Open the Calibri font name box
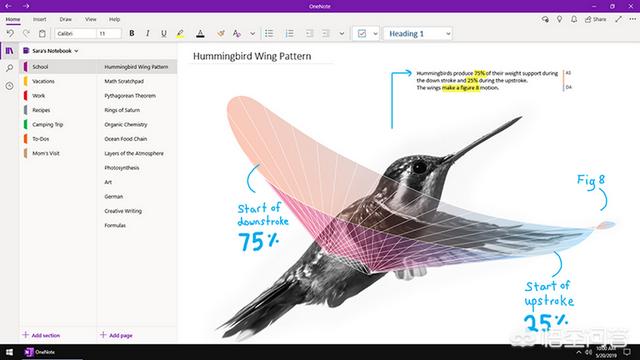Viewport: 640px width, 360px height. click(x=76, y=33)
